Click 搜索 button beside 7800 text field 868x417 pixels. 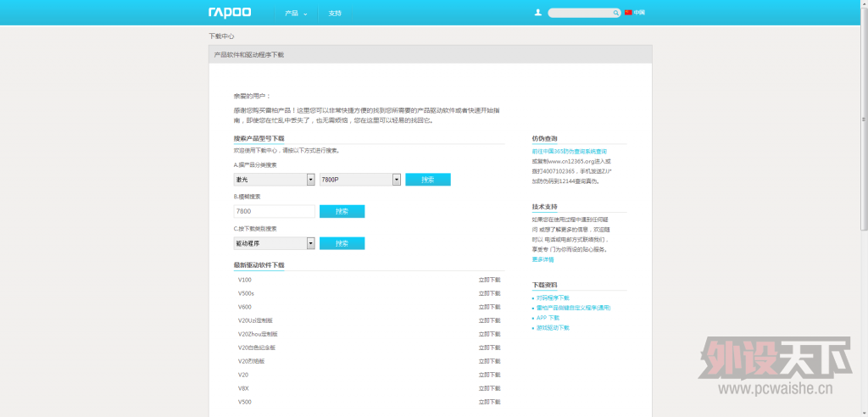coord(342,212)
